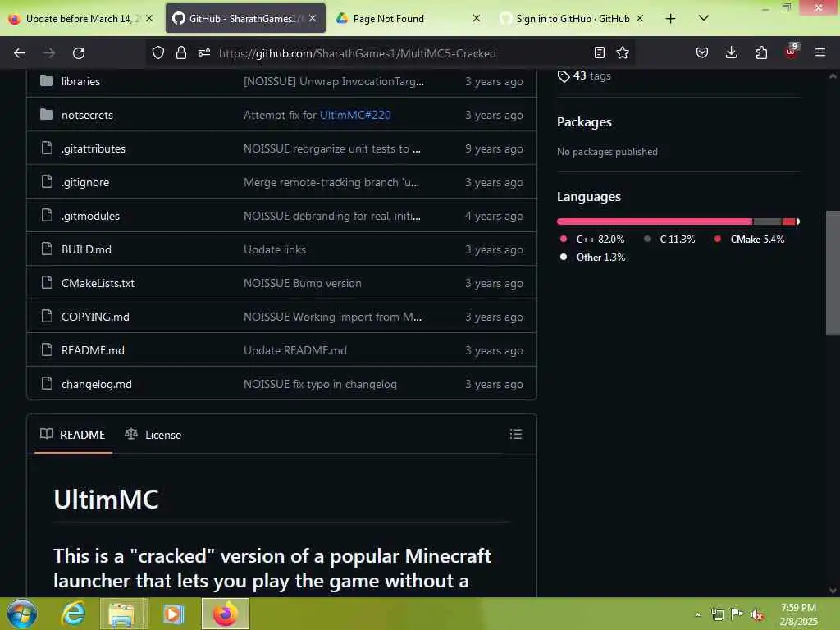Select the README tab
Image resolution: width=840 pixels, height=630 pixels.
tap(73, 435)
